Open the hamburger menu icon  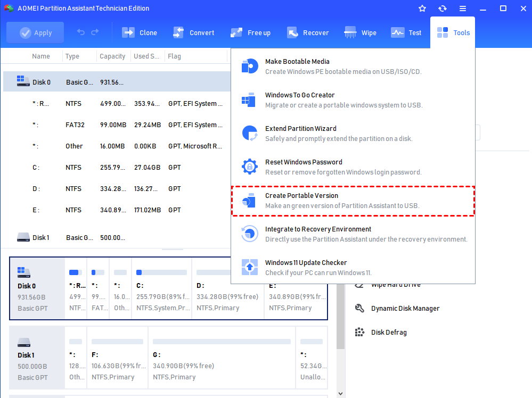pos(463,9)
